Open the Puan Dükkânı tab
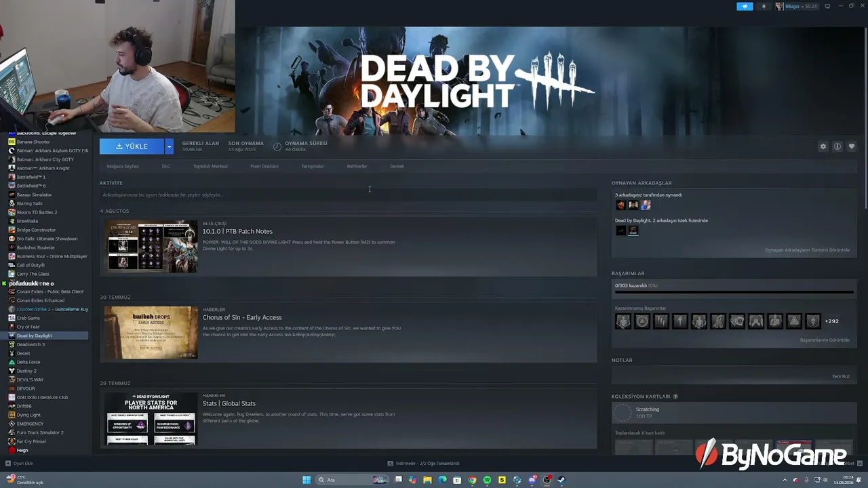Viewport: 868px width, 488px height. pyautogui.click(x=264, y=166)
